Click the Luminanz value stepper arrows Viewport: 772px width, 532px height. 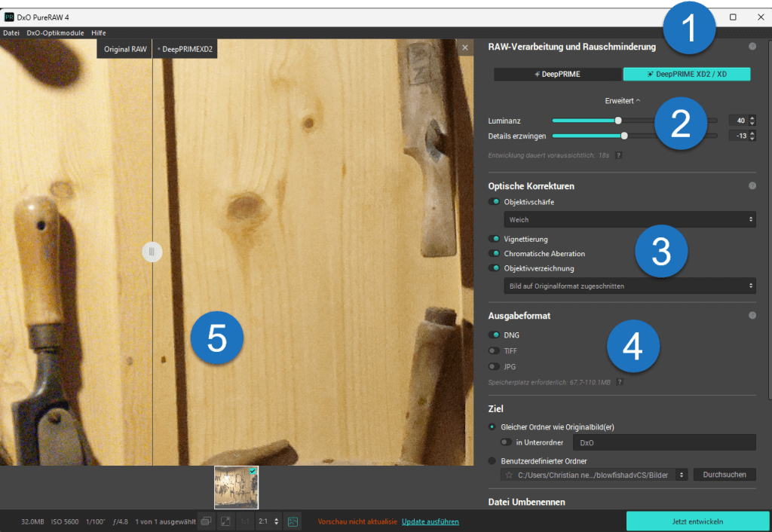coord(752,121)
